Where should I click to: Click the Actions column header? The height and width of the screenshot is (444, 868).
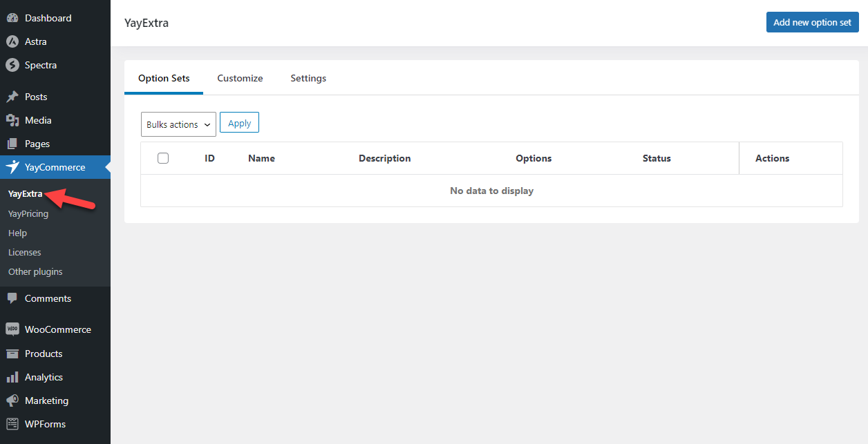772,158
